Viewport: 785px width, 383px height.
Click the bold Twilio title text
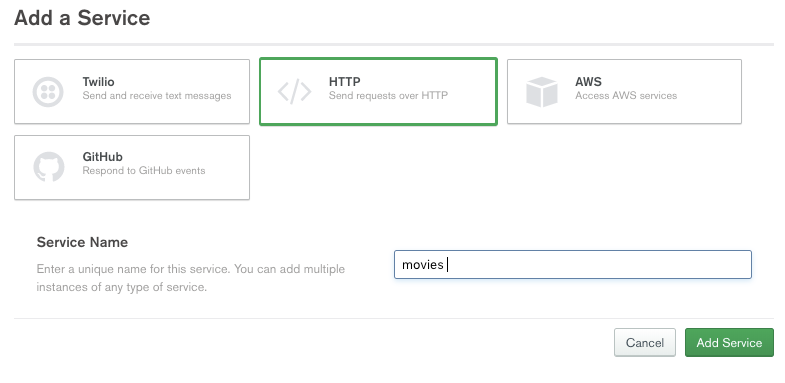tap(98, 82)
